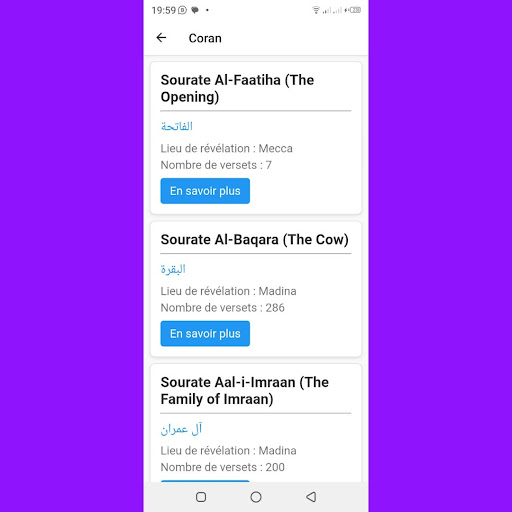This screenshot has height=512, width=512.
Task: Tap Lieu de révélation : Mecca text
Action: (x=227, y=148)
